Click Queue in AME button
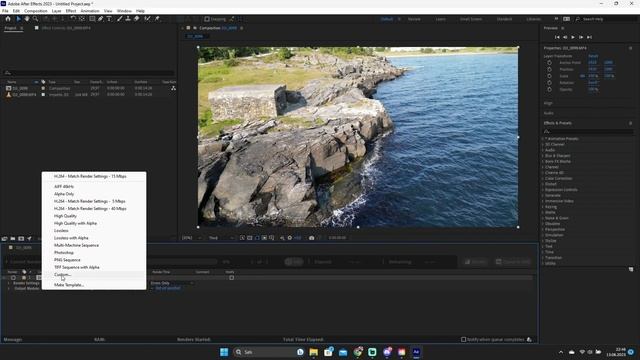Screen dimensions: 640x360 [513, 262]
